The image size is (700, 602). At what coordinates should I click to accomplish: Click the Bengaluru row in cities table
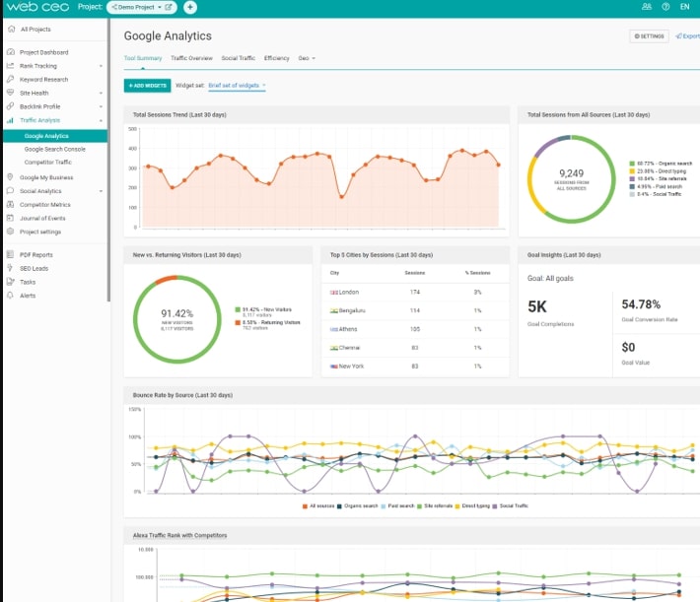click(415, 310)
